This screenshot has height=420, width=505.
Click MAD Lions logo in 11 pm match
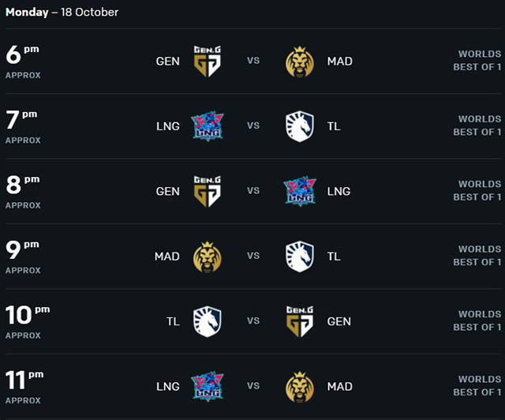[300, 387]
